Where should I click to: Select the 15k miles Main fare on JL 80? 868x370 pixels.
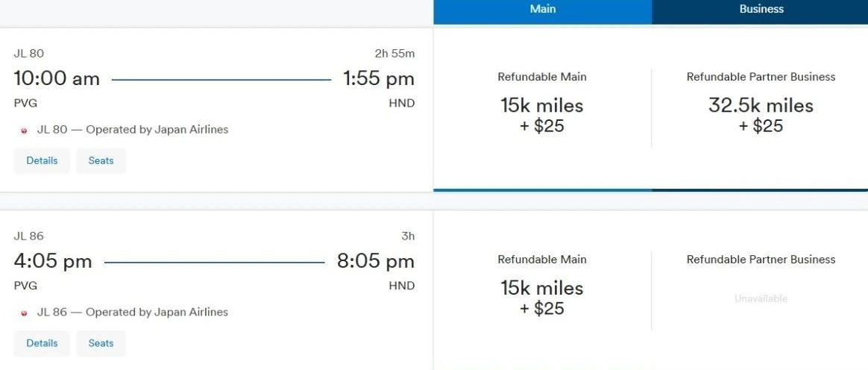tap(542, 114)
